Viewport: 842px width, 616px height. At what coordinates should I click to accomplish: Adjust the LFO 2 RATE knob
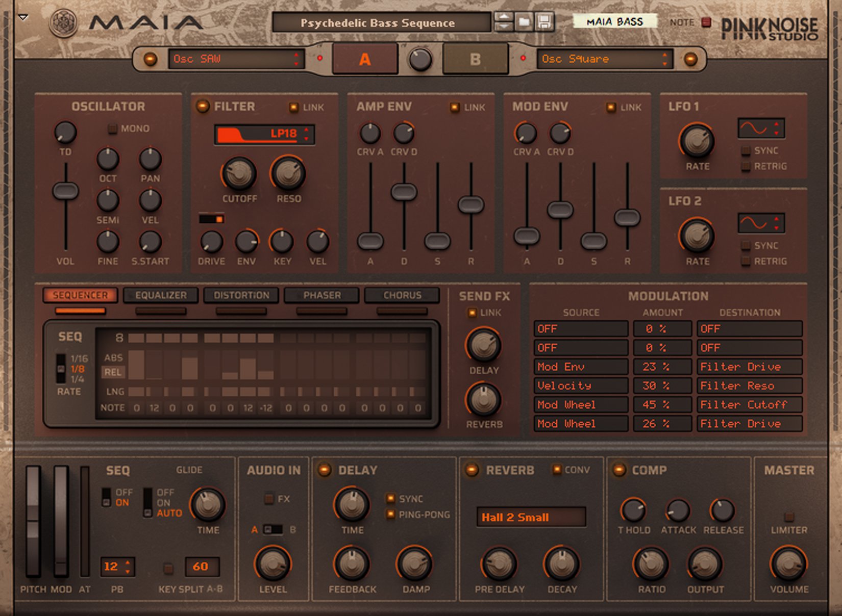pyautogui.click(x=697, y=236)
